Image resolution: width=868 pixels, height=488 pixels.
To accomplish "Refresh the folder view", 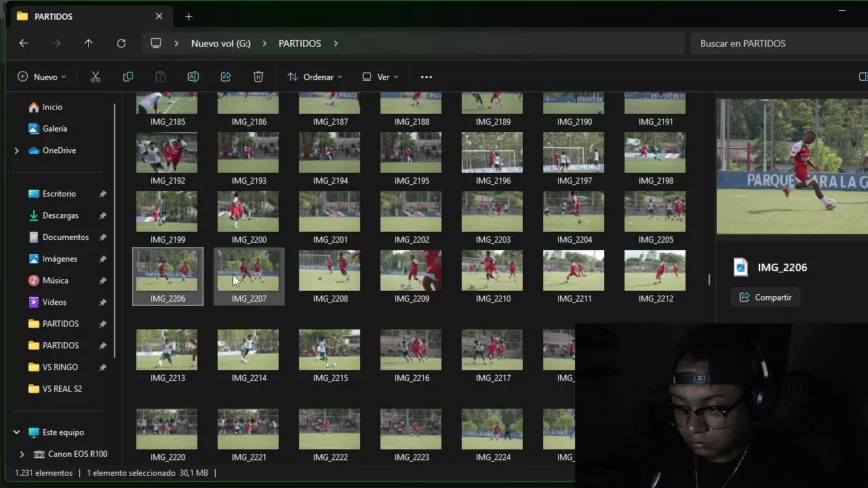I will (x=121, y=43).
